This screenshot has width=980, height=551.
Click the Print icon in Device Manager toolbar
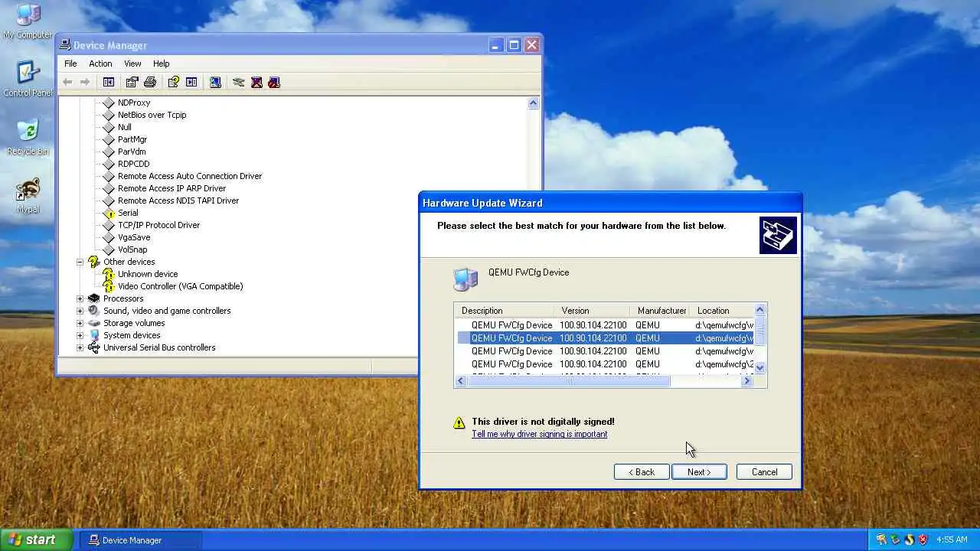tap(150, 82)
